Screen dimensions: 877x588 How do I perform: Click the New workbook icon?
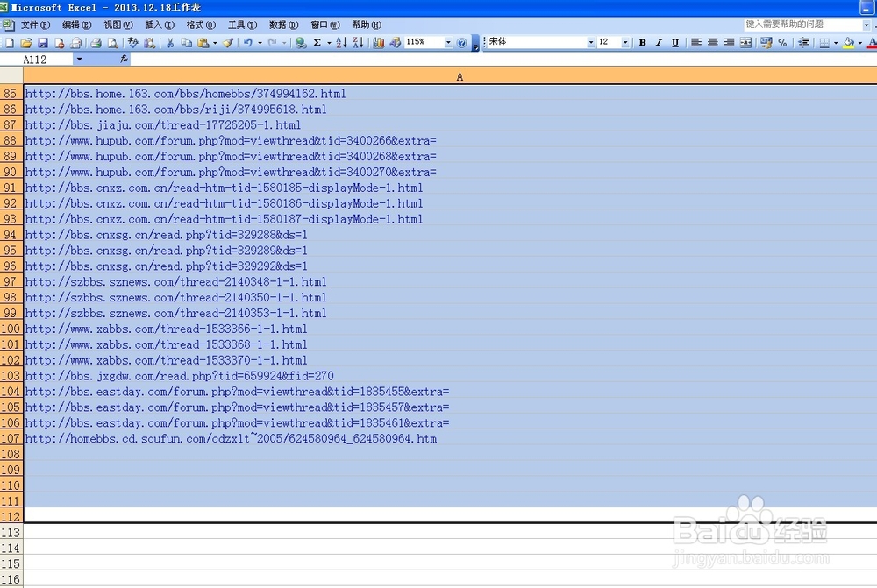pyautogui.click(x=9, y=42)
